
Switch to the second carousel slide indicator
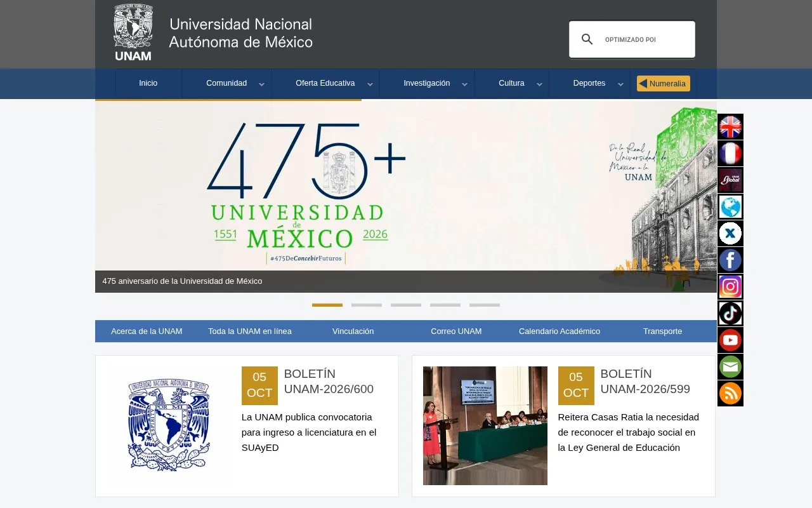point(367,305)
